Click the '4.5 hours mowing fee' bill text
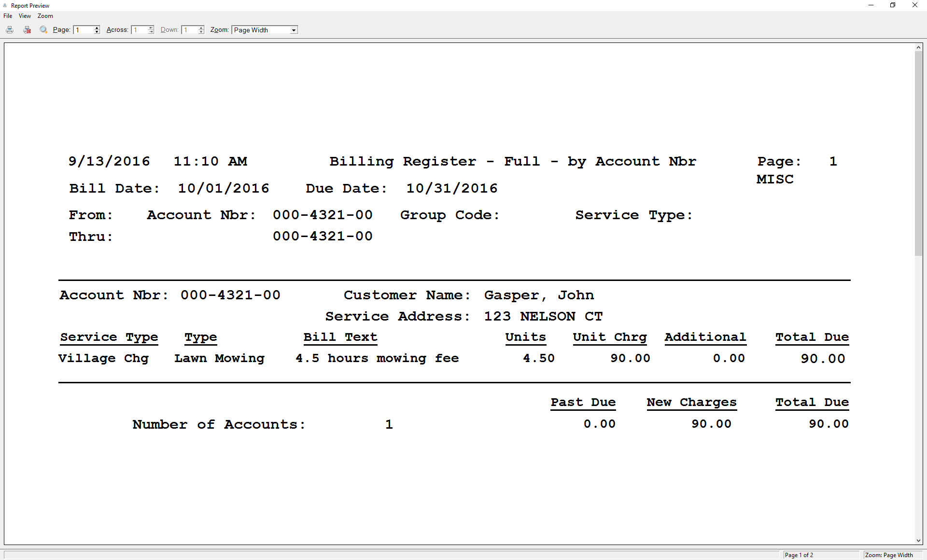The width and height of the screenshot is (927, 560). coord(377,359)
